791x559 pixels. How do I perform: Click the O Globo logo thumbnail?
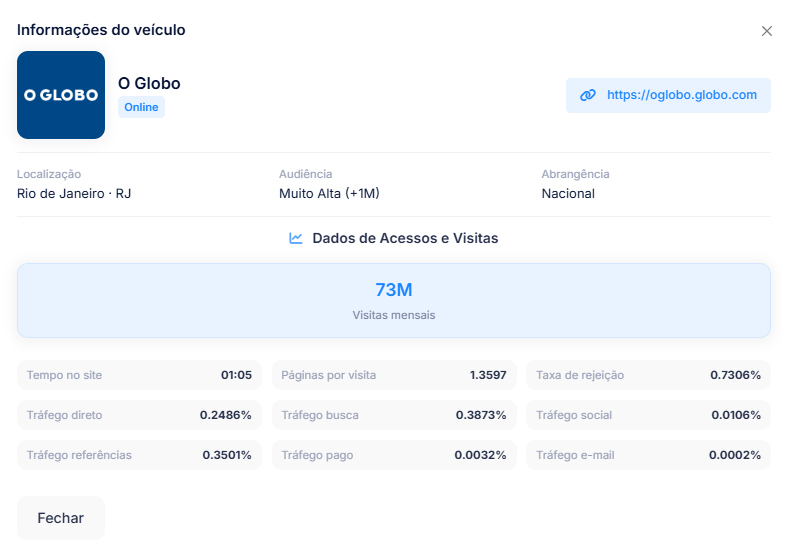61,95
